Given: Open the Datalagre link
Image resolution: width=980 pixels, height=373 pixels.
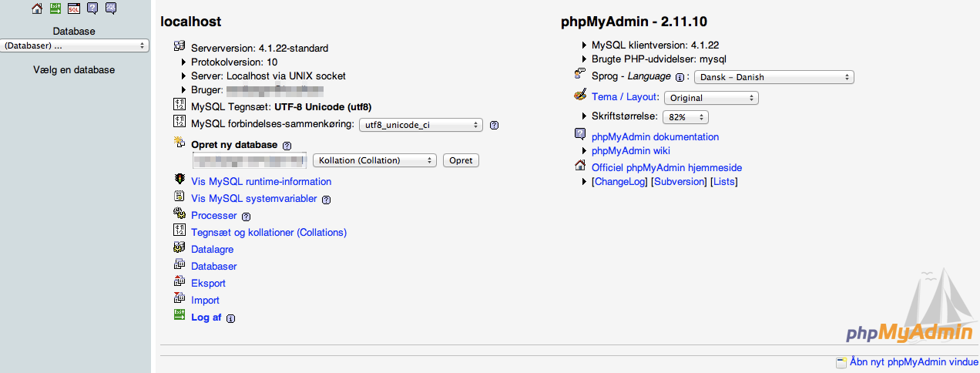Looking at the screenshot, I should 212,250.
